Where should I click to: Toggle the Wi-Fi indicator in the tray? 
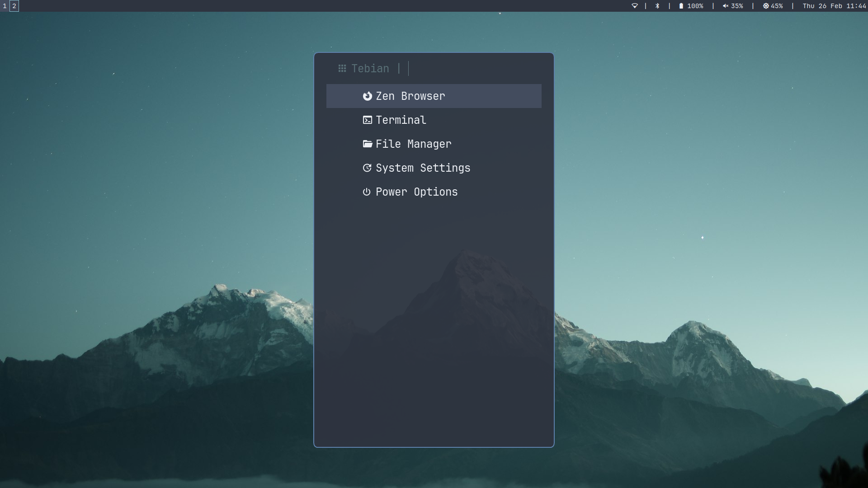(636, 6)
